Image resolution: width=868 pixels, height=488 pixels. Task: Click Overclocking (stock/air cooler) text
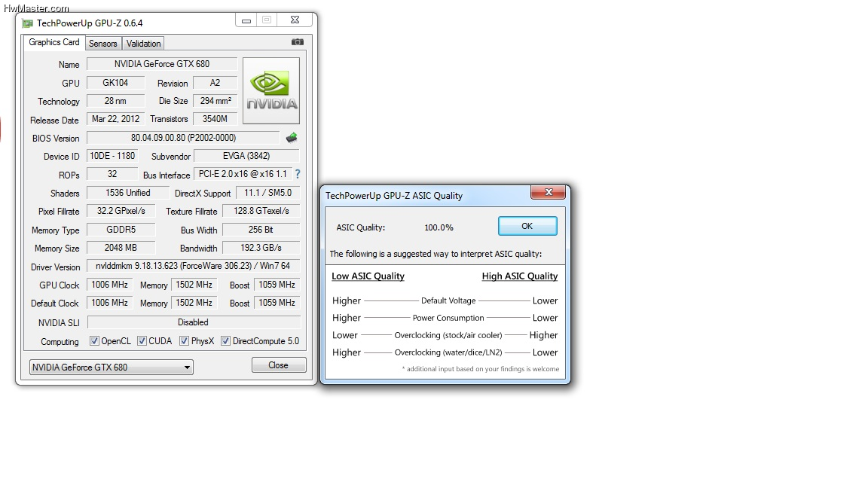point(448,335)
